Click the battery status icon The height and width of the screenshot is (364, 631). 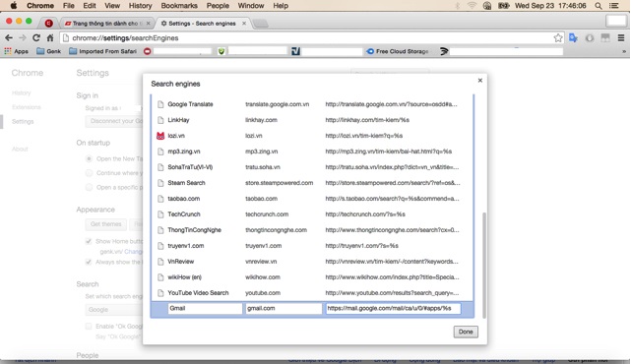[x=504, y=6]
